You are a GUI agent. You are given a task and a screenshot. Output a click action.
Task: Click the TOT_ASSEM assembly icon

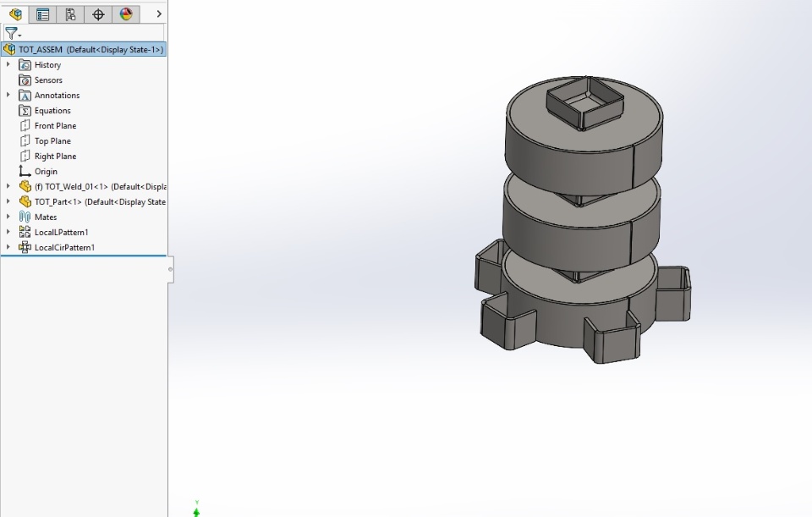9,49
